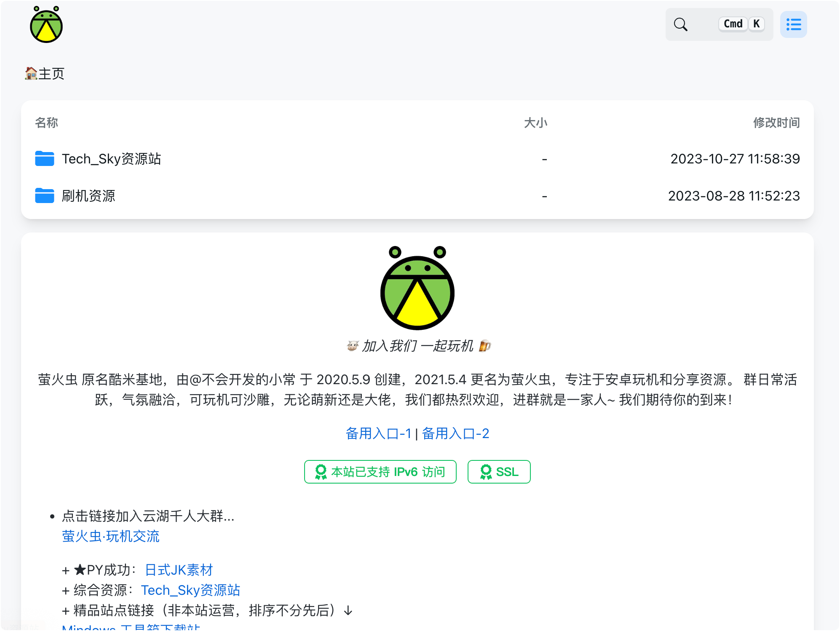Click the firefly site logo in the header
The height and width of the screenshot is (631, 840).
(46, 25)
